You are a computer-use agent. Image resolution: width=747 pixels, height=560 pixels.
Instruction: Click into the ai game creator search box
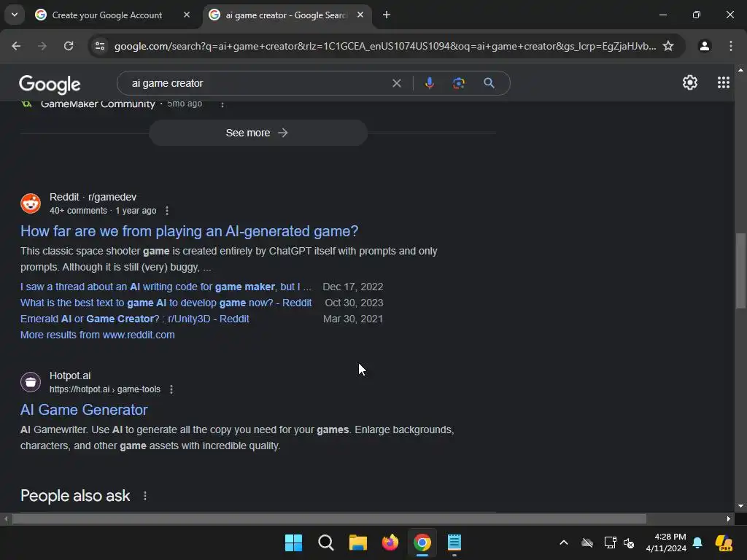coord(258,83)
